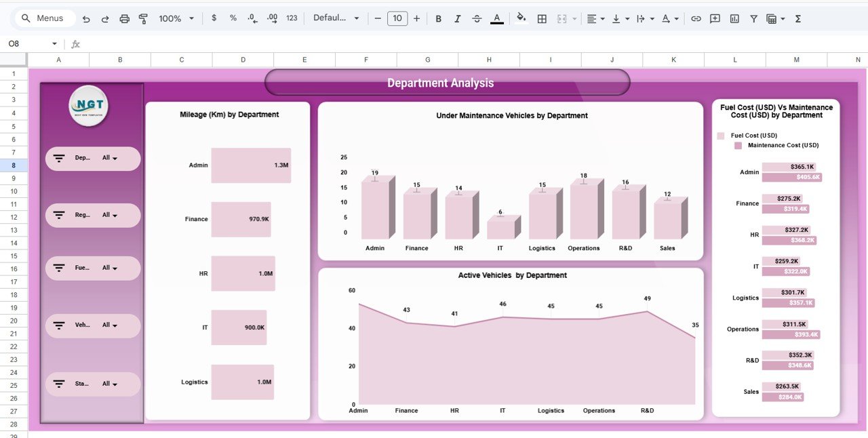Click the insert link icon

click(x=696, y=18)
